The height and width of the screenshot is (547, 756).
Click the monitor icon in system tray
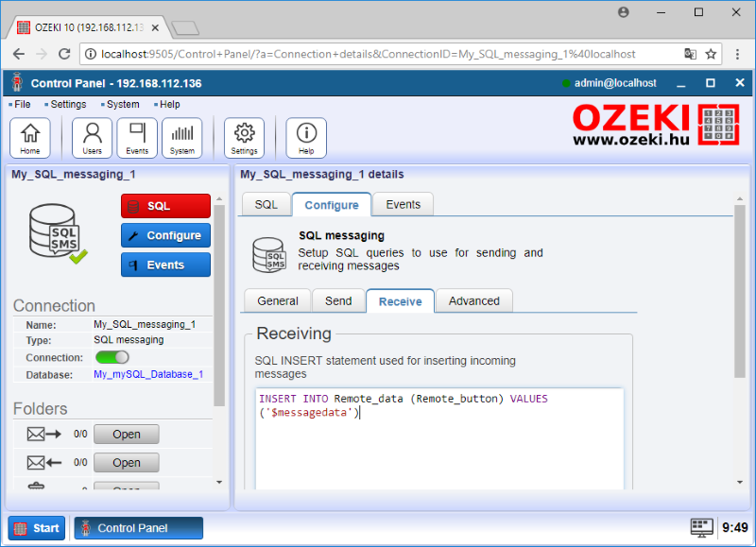point(701,528)
